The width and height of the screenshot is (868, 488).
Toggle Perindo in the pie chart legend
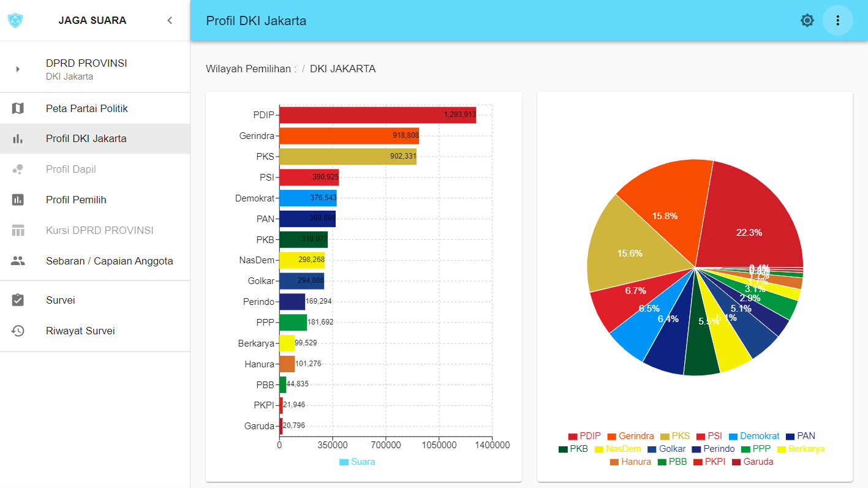(x=713, y=449)
